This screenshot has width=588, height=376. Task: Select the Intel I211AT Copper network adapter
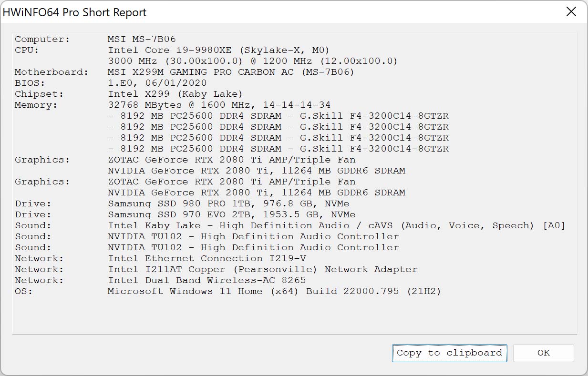262,270
